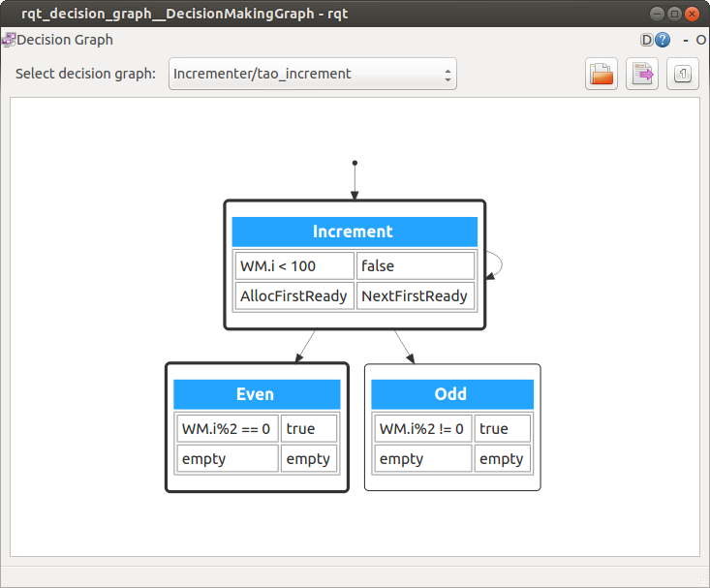Viewport: 710px width, 588px height.
Task: Click the dash button in plugin header
Action: pos(685,40)
